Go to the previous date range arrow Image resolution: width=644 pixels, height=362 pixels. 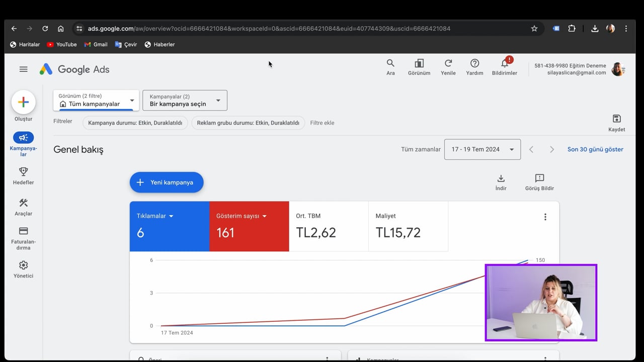click(x=531, y=149)
